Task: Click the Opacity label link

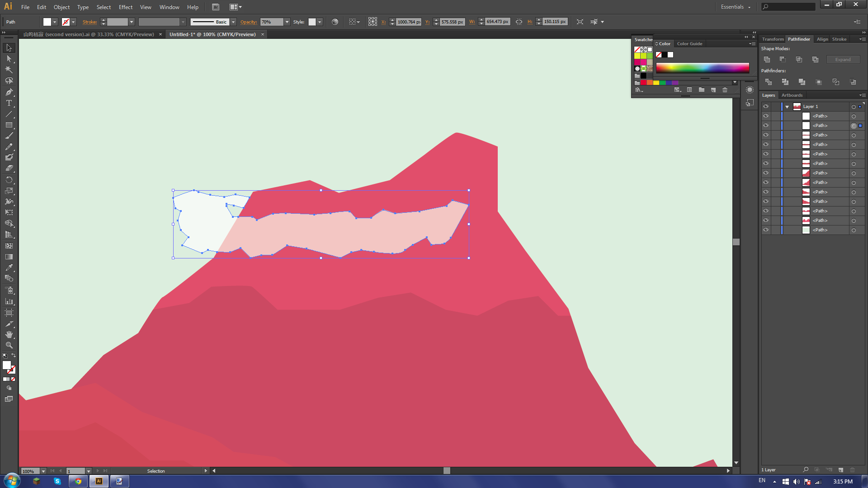Action: pyautogui.click(x=249, y=22)
